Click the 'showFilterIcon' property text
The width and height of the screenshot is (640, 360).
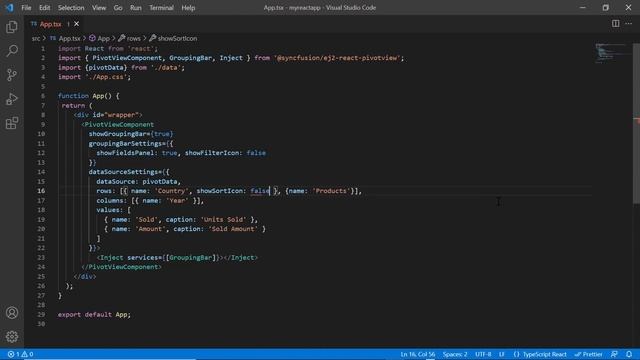click(x=212, y=153)
